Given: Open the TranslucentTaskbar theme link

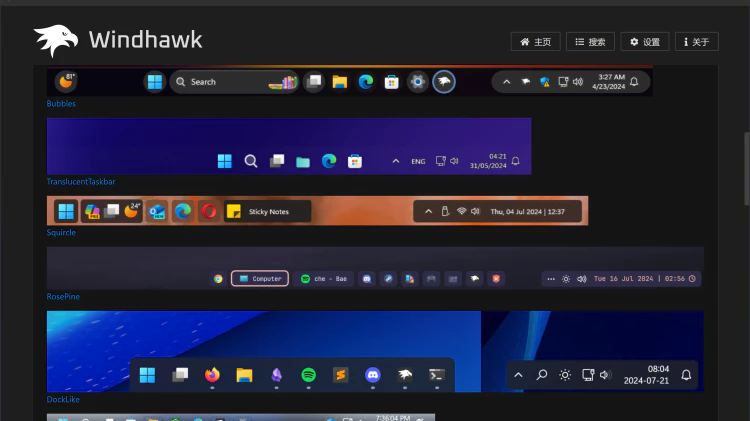Looking at the screenshot, I should (81, 181).
